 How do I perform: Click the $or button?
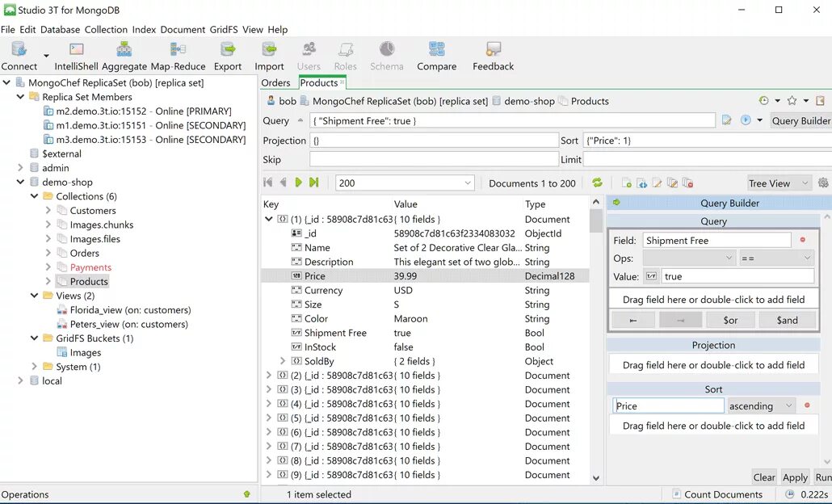coord(731,320)
